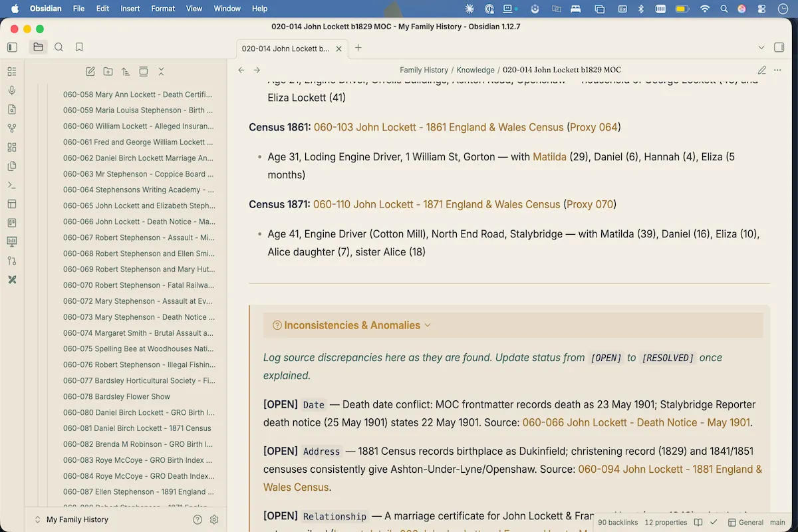Toggle reading view book icon in status bar

click(698, 523)
